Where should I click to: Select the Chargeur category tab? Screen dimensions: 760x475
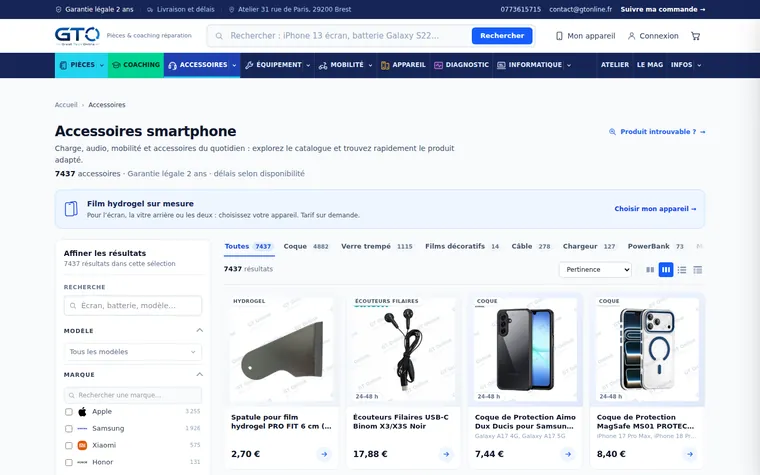[x=589, y=246]
